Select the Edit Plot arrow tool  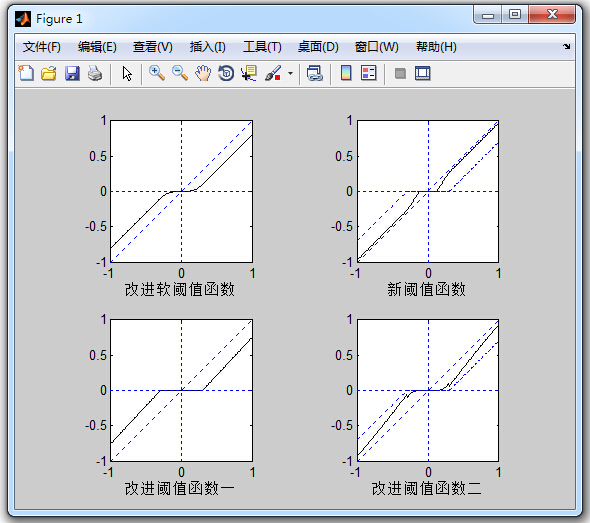tap(127, 73)
